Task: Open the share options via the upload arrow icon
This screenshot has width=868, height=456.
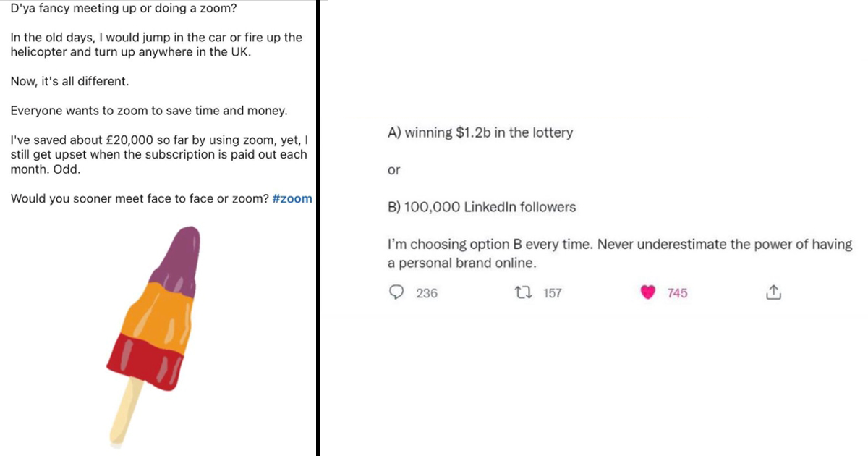Action: click(773, 292)
